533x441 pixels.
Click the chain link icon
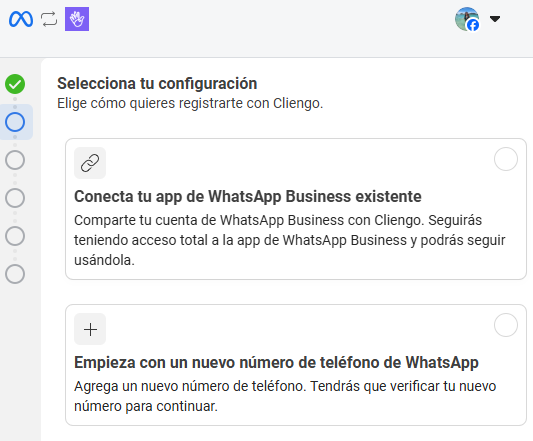coord(90,163)
